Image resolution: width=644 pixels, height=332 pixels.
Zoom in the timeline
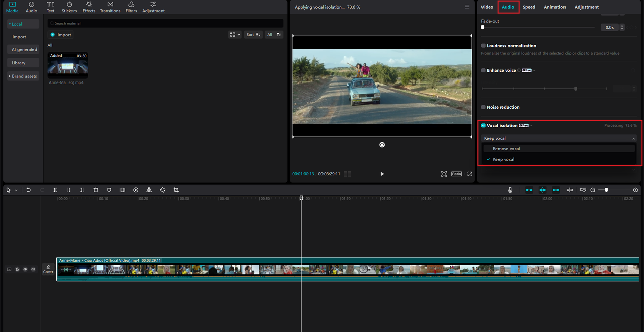click(635, 190)
